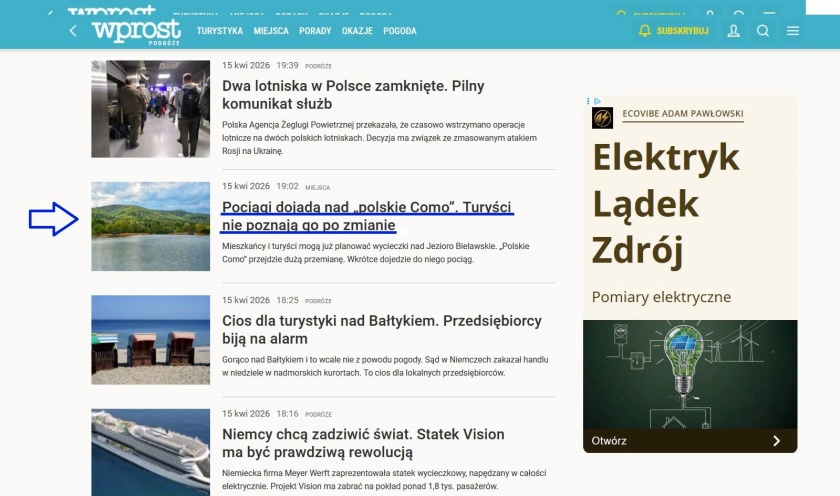This screenshot has height=496, width=840.
Task: Open beach chairs photo thumbnail
Action: [x=151, y=340]
